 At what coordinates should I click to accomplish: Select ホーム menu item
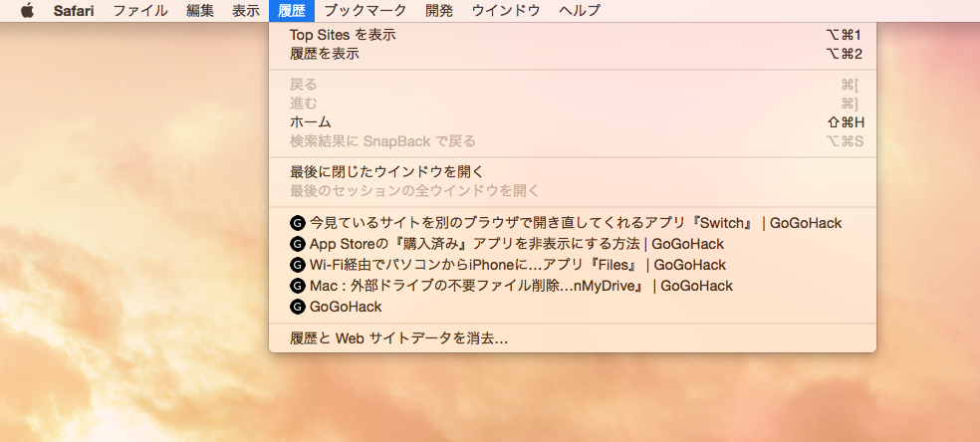(573, 122)
